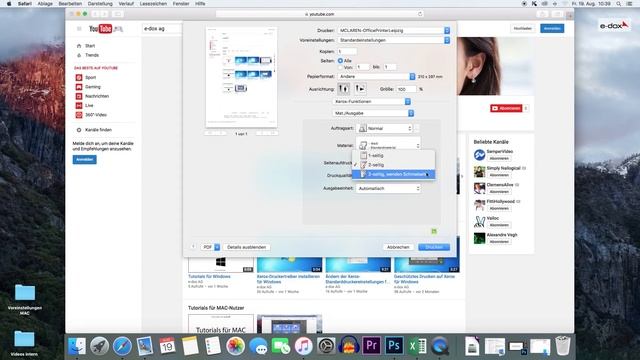Image resolution: width=640 pixels, height=360 pixels.
Task: Open the Calendar app showing 19
Action: [167, 346]
